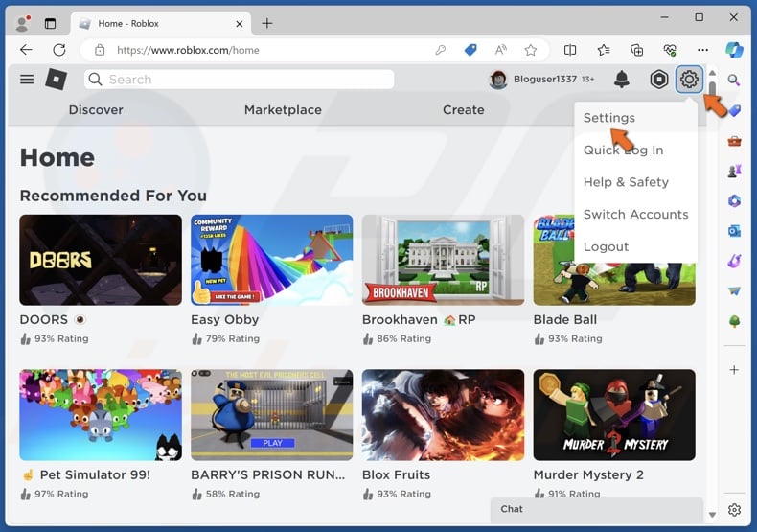Open the Brookhaven RP game thumbnail
Screen dimensions: 757x532
click(443, 260)
